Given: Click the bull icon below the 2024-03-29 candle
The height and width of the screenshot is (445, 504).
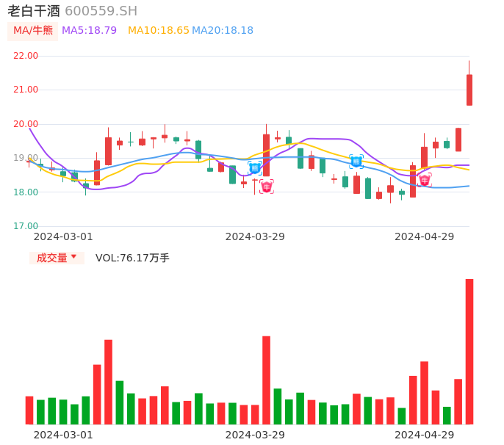Looking at the screenshot, I should coord(267,187).
